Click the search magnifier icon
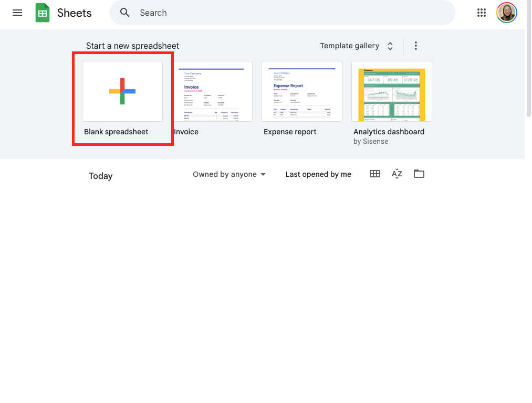Viewport: 532px width, 403px height. coord(125,13)
